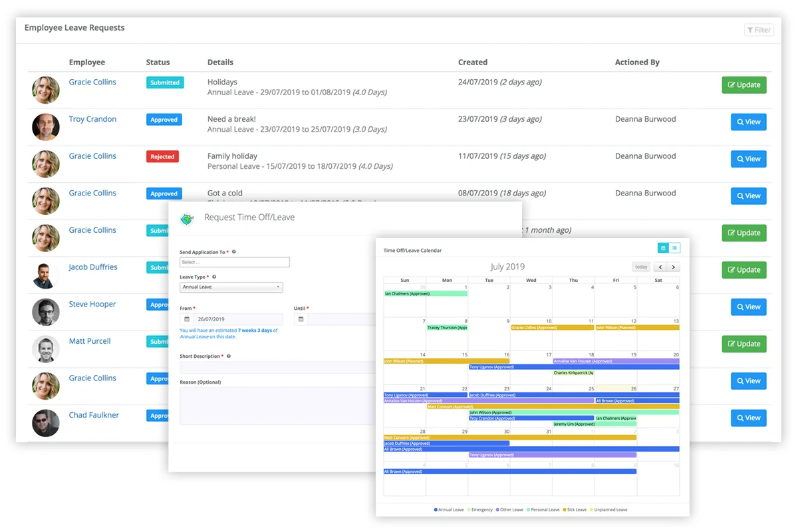Go to previous month arrow in calendar

[x=660, y=267]
